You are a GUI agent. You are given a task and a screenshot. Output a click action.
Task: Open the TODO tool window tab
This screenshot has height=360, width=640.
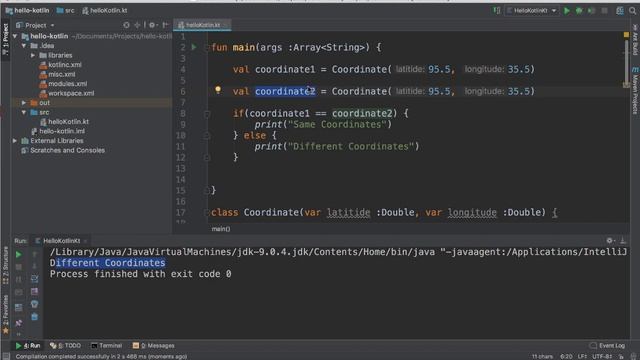(x=66, y=345)
